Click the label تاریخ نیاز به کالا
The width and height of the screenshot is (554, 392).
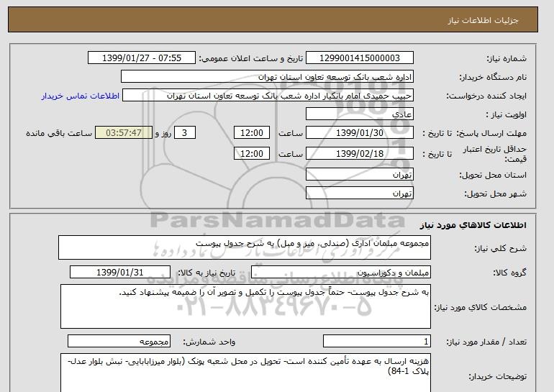tap(206, 273)
